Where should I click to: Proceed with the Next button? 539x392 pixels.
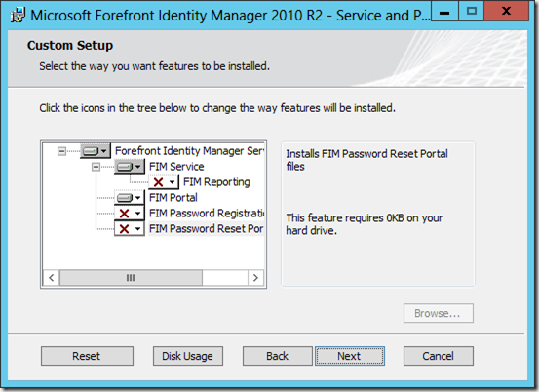coord(350,356)
